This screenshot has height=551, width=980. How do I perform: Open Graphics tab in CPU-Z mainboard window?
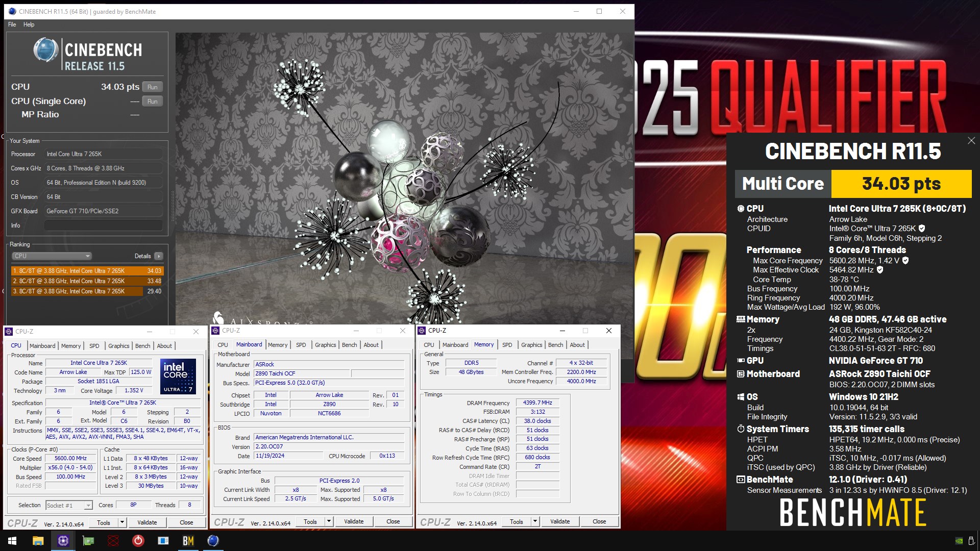click(325, 345)
